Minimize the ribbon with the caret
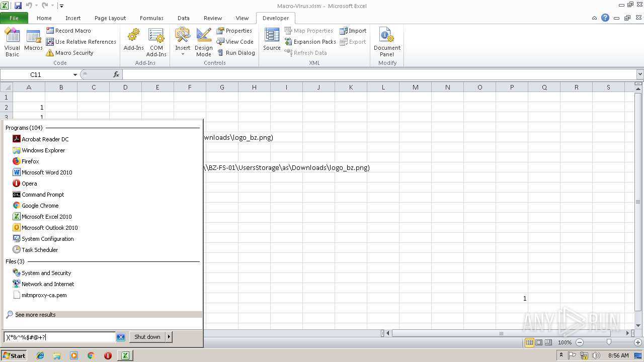Screen dimensions: 644x362 [x=594, y=18]
